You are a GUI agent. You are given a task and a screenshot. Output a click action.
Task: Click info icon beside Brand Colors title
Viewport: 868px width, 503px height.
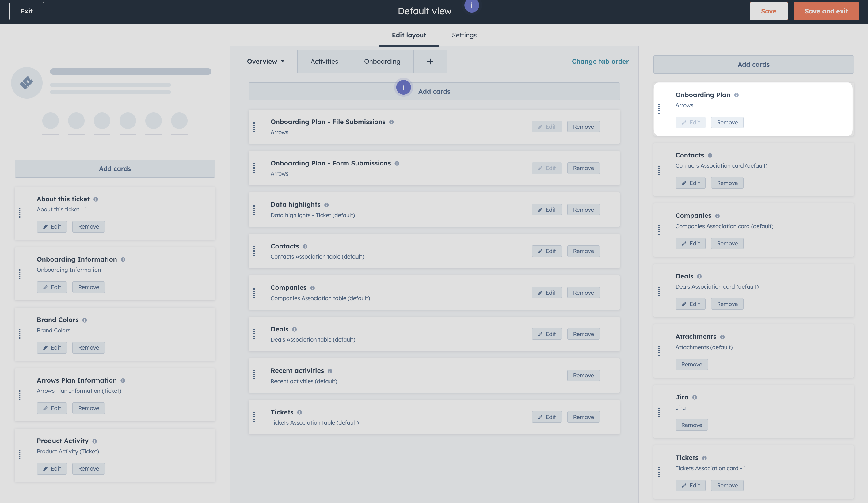(x=84, y=320)
